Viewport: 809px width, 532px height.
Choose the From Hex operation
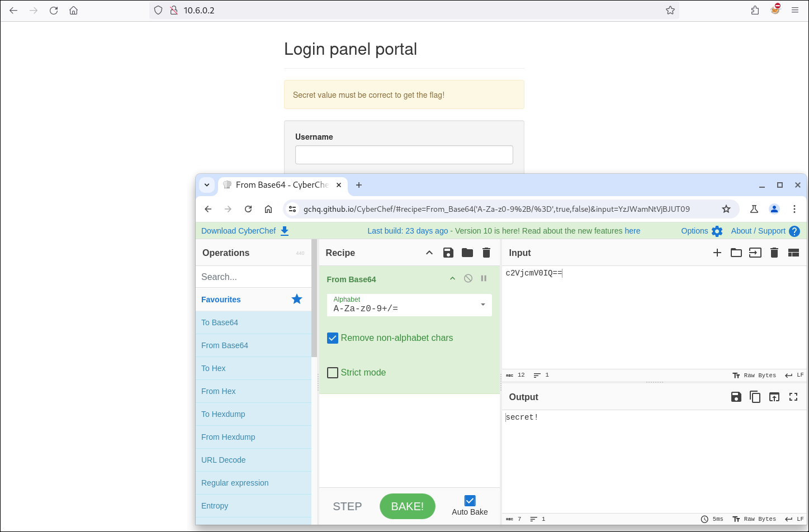[253, 391]
